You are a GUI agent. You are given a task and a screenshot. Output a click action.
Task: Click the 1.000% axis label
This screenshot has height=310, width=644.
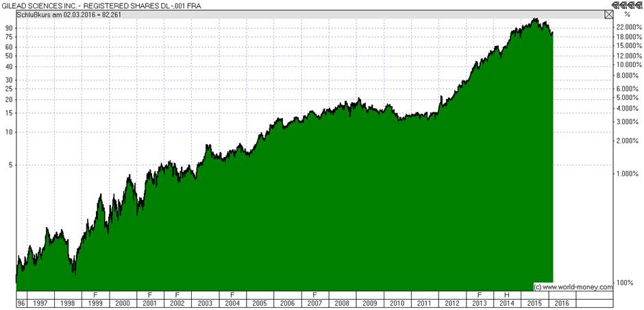point(628,174)
